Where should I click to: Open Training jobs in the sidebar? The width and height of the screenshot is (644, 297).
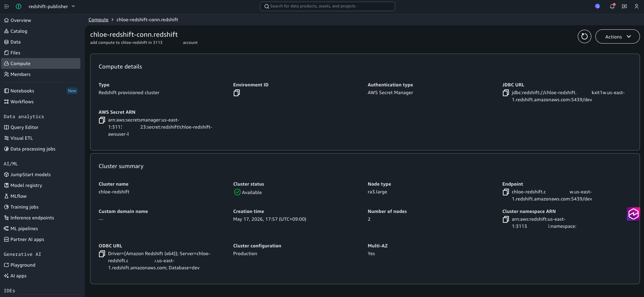41,207
